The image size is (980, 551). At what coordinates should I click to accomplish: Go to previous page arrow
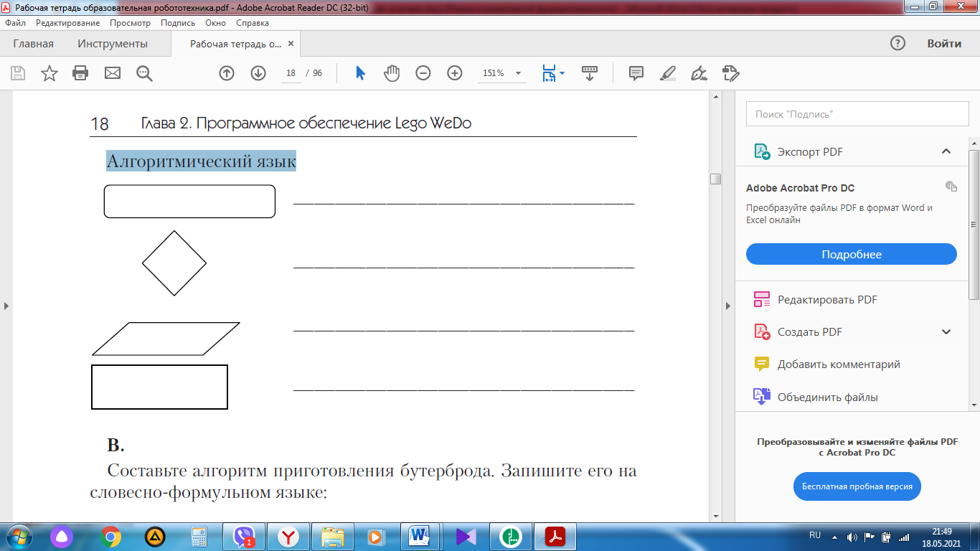[227, 73]
